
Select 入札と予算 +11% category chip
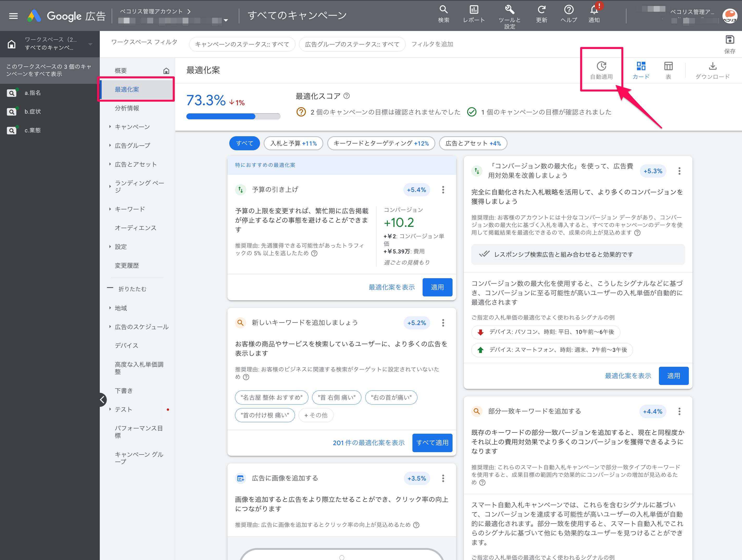pyautogui.click(x=293, y=143)
